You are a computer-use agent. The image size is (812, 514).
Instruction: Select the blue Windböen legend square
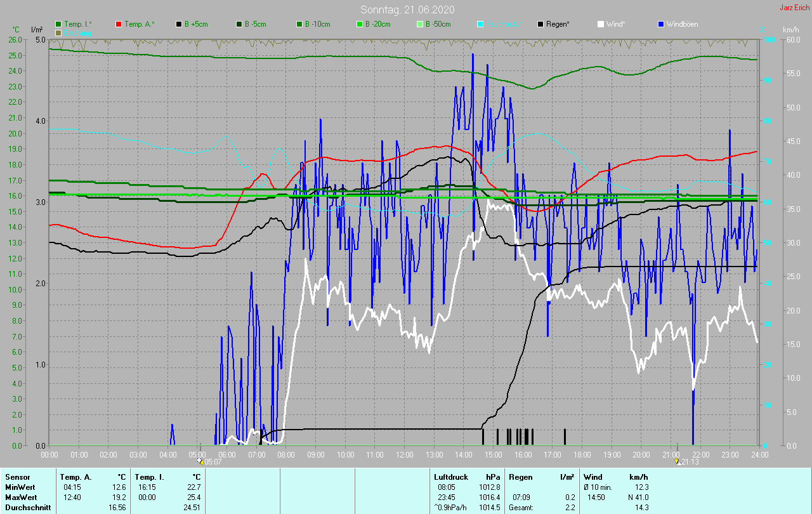661,24
